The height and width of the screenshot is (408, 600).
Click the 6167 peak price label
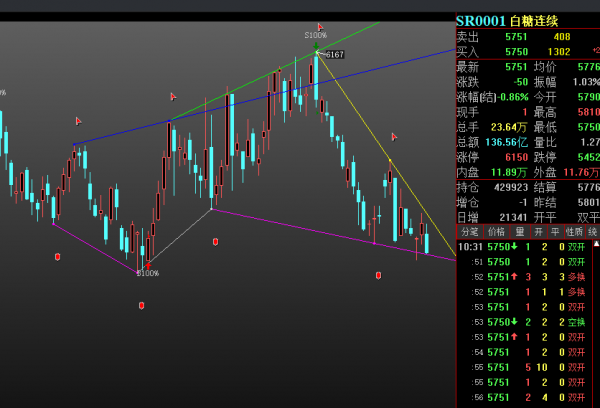[x=334, y=54]
